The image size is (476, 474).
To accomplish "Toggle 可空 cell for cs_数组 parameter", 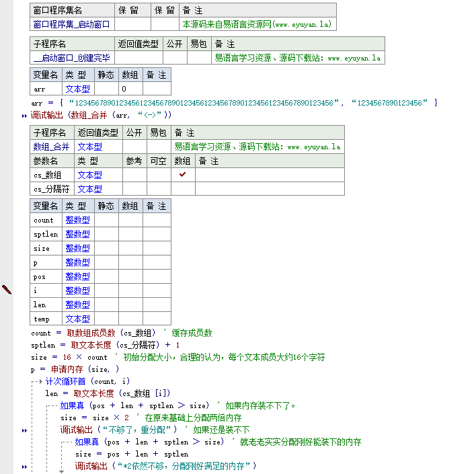I will pyautogui.click(x=159, y=175).
